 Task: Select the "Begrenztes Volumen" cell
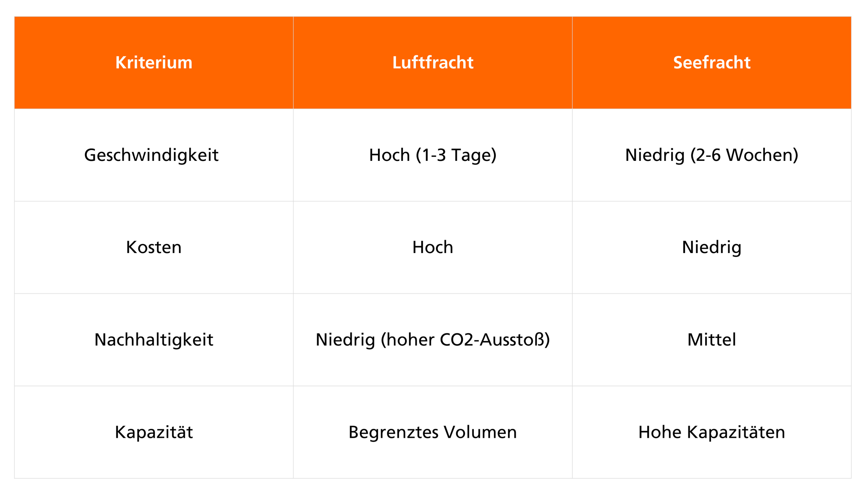[x=433, y=432]
